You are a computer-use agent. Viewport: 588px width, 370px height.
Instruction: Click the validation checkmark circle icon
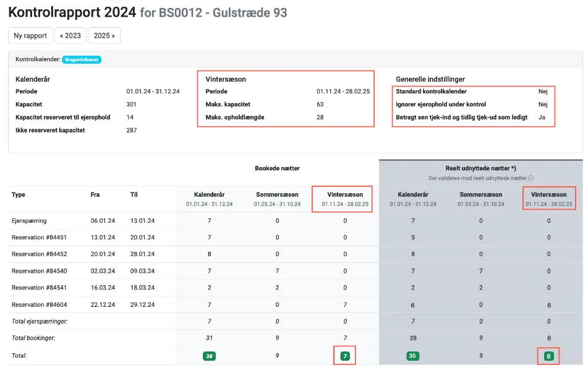[531, 178]
